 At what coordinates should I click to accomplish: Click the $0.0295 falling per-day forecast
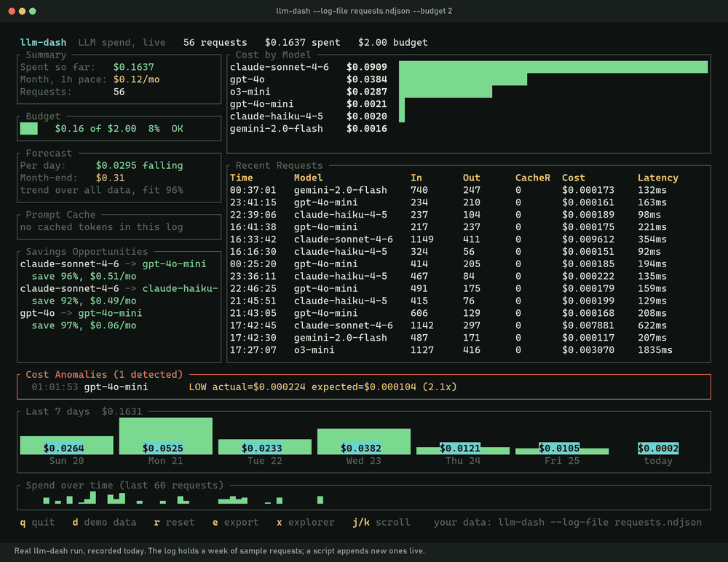coord(139,165)
